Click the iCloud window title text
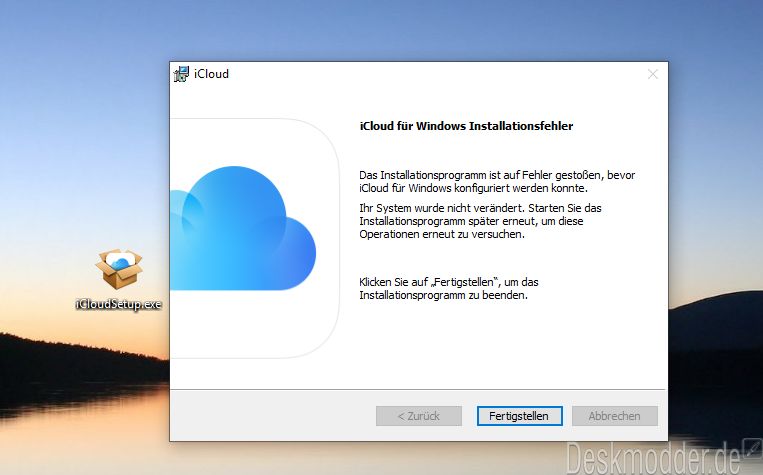The image size is (763, 475). [x=211, y=74]
